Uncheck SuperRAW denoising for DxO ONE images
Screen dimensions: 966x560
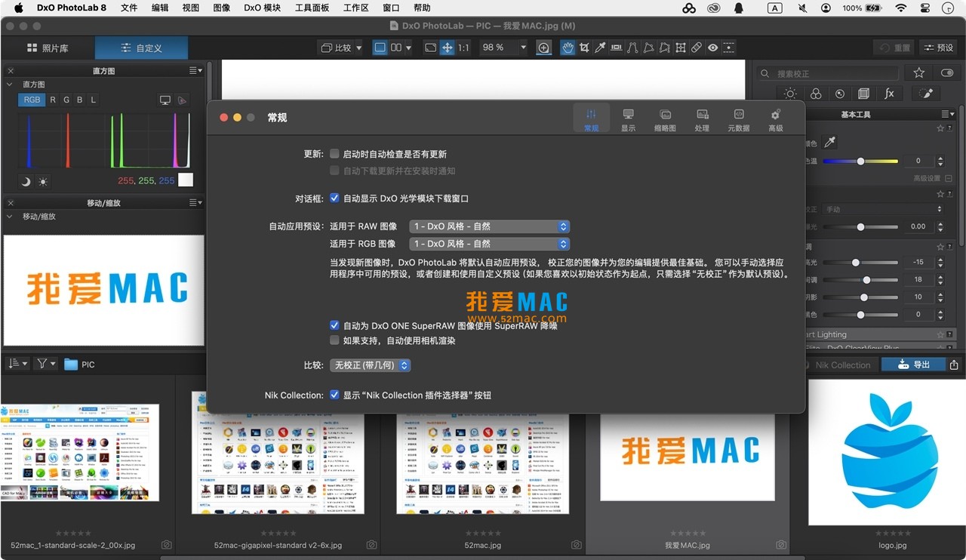[334, 326]
